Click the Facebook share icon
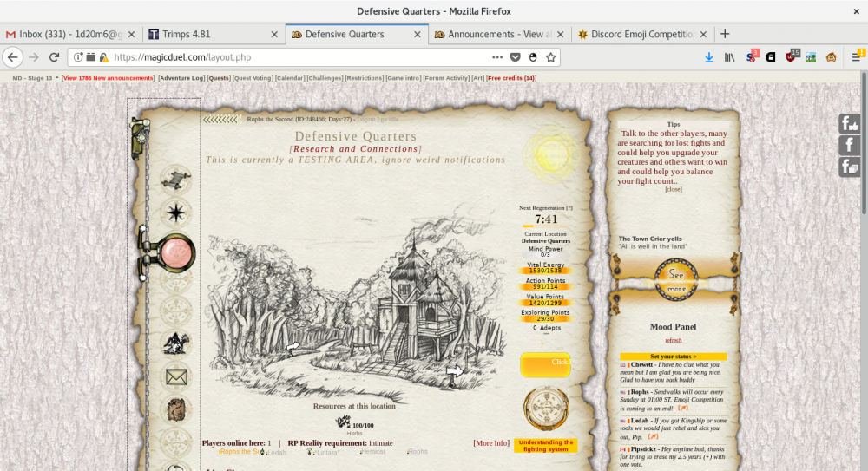The height and width of the screenshot is (471, 868). pos(849,167)
